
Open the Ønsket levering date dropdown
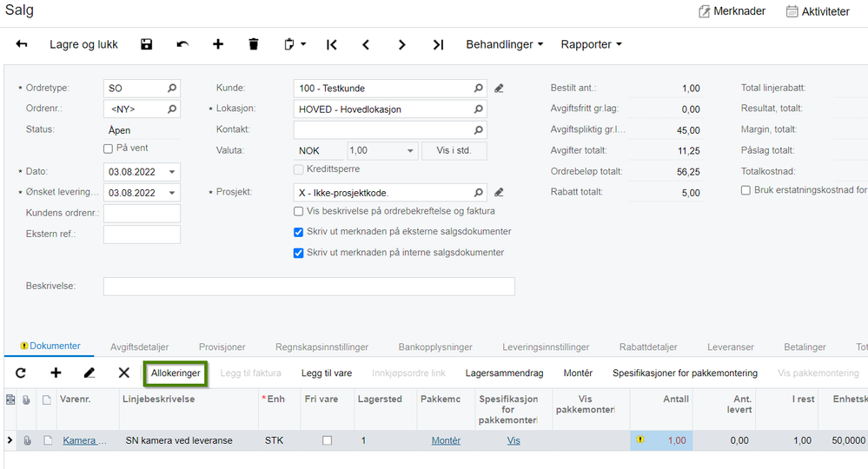[172, 193]
